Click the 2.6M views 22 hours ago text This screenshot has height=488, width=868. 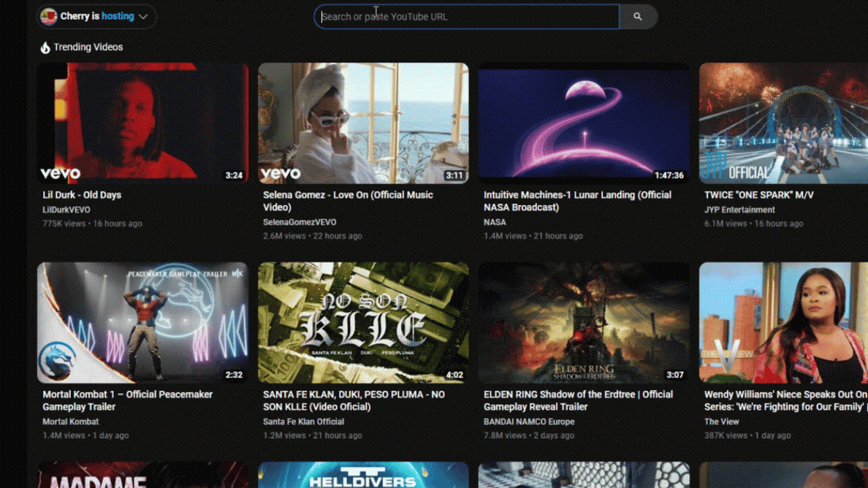[312, 236]
